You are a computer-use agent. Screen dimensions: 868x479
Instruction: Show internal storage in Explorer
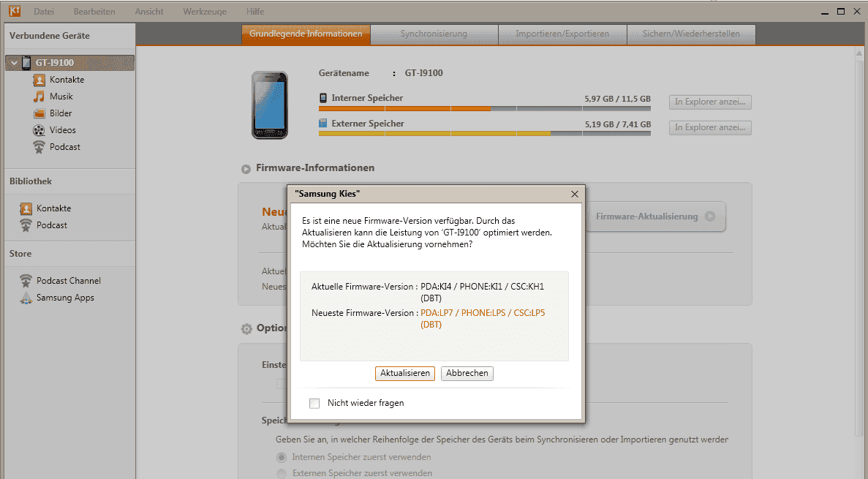[709, 102]
